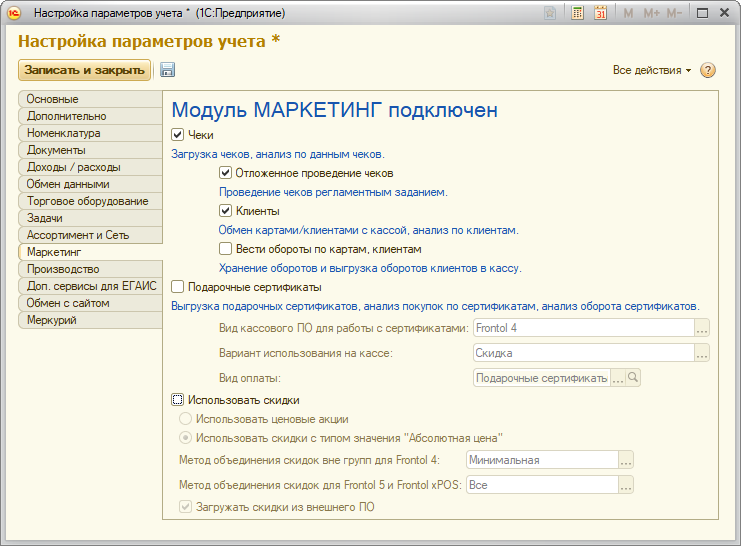
Task: Toggle Загружать скидки из внешнего ПО checkbox
Action: coord(185,507)
